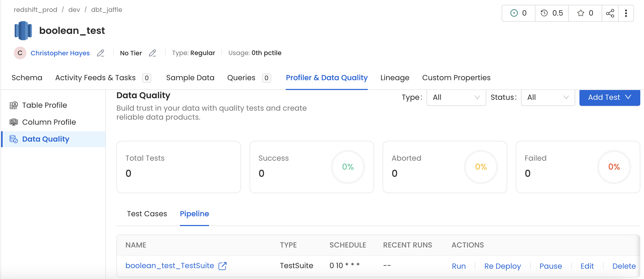Pause the boolean_test_TestSuite pipeline

(551, 266)
